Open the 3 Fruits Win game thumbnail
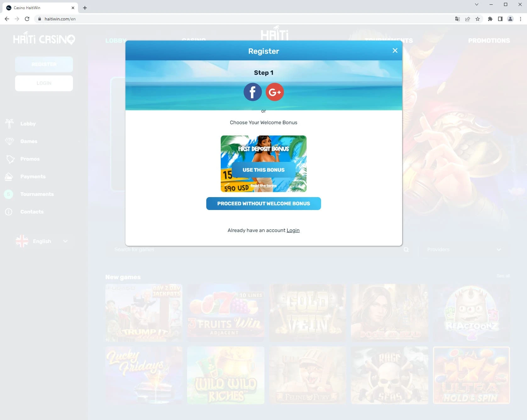The width and height of the screenshot is (527, 420). (225, 313)
